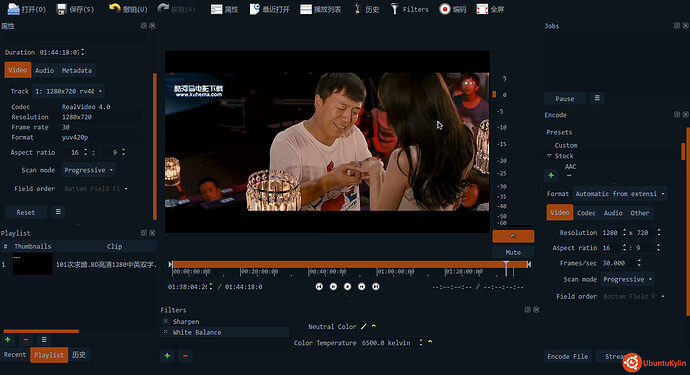Adjust the Duration spinner arrows
Screen dimensions: 690x375
(82, 52)
